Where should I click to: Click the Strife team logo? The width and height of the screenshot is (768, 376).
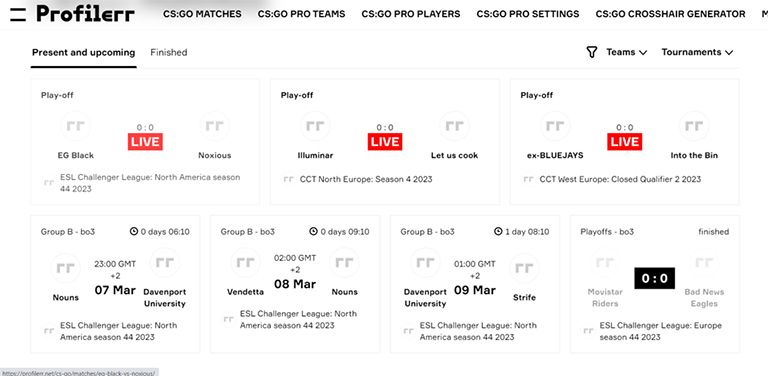(524, 268)
